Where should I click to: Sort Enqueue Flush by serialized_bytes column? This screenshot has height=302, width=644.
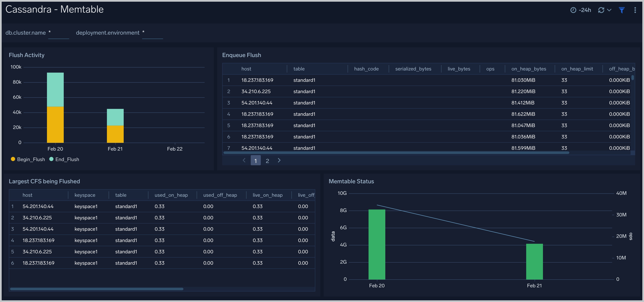click(x=413, y=69)
